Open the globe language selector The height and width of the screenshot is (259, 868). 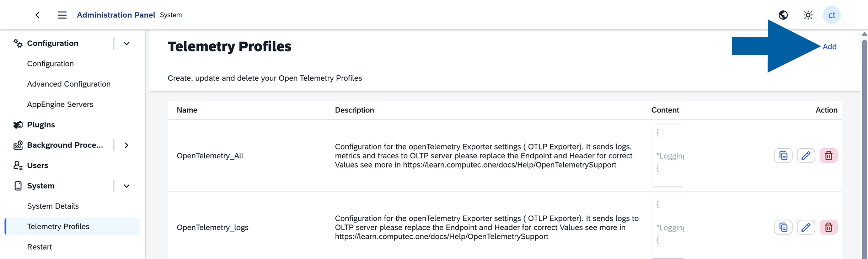[783, 15]
